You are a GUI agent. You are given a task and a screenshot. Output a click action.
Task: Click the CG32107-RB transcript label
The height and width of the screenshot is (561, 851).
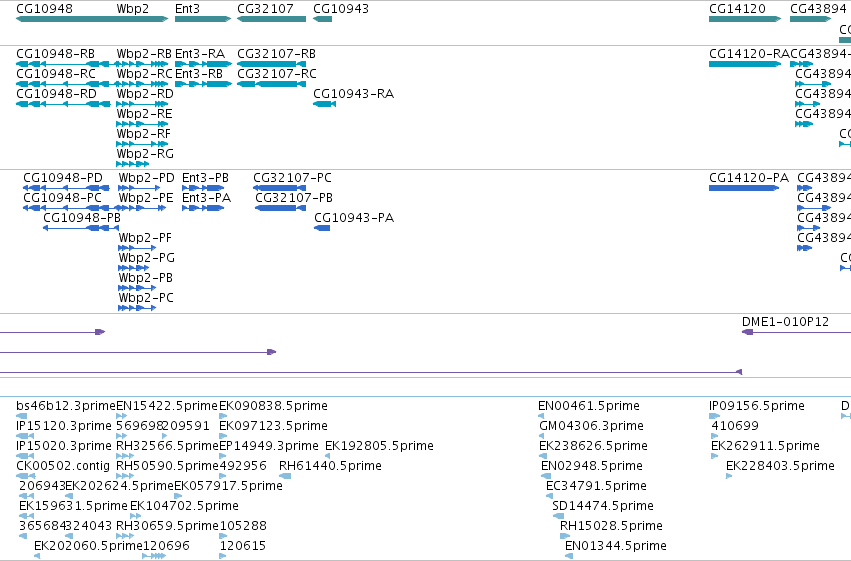276,54
